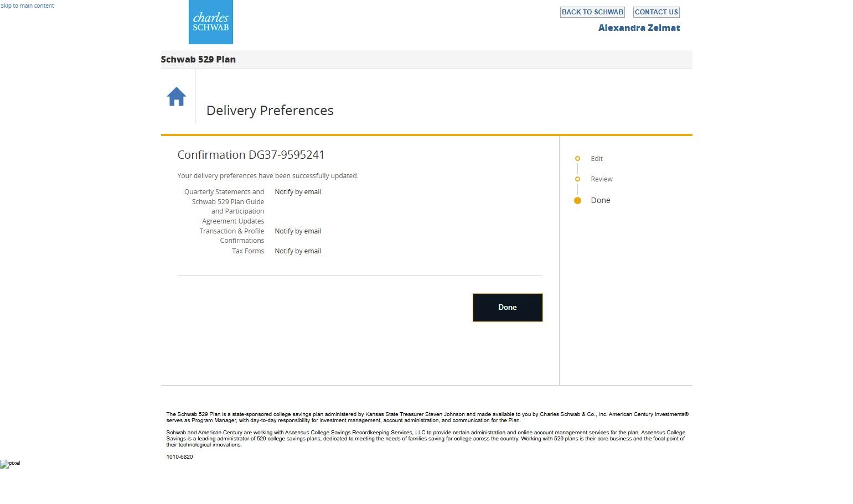
Task: Click the successfully updated message text
Action: click(268, 176)
